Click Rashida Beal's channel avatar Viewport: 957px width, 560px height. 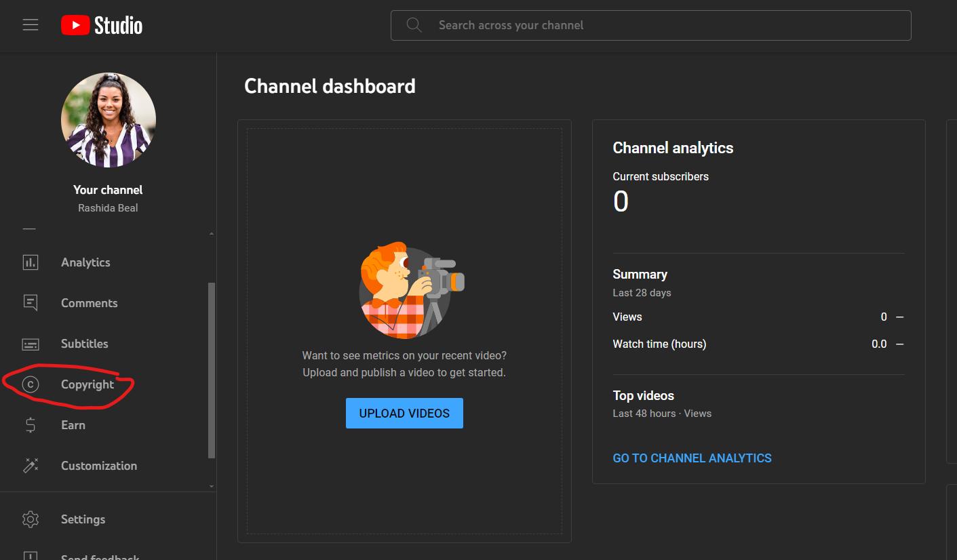[x=108, y=120]
